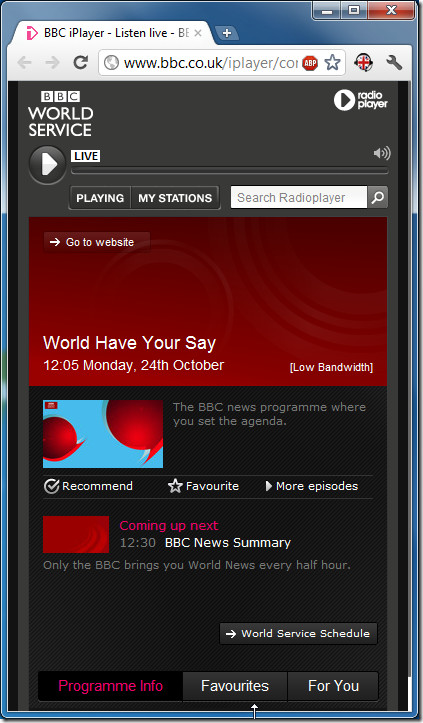Click "12:05 Monday, 24th October" text
This screenshot has height=723, width=423.
pyautogui.click(x=134, y=365)
